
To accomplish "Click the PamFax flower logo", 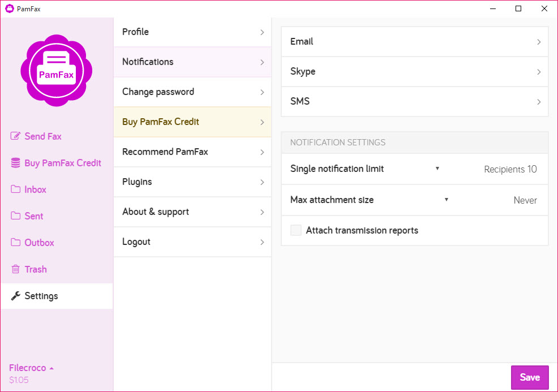I will point(57,71).
